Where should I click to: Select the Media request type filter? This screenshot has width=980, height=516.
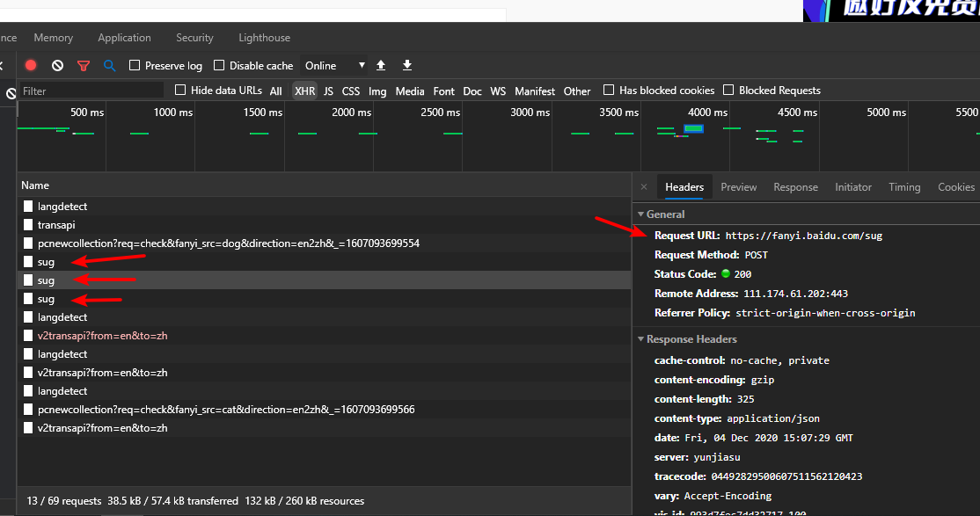(x=410, y=91)
